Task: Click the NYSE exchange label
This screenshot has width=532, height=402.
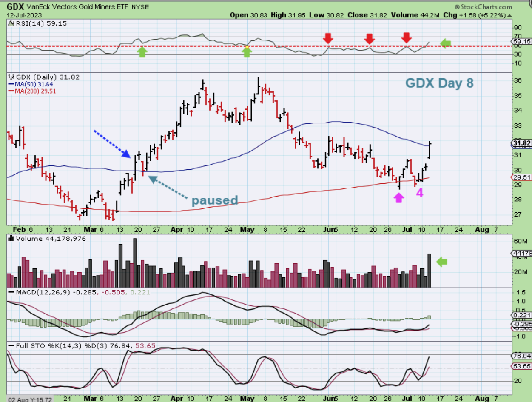Action: coord(141,7)
